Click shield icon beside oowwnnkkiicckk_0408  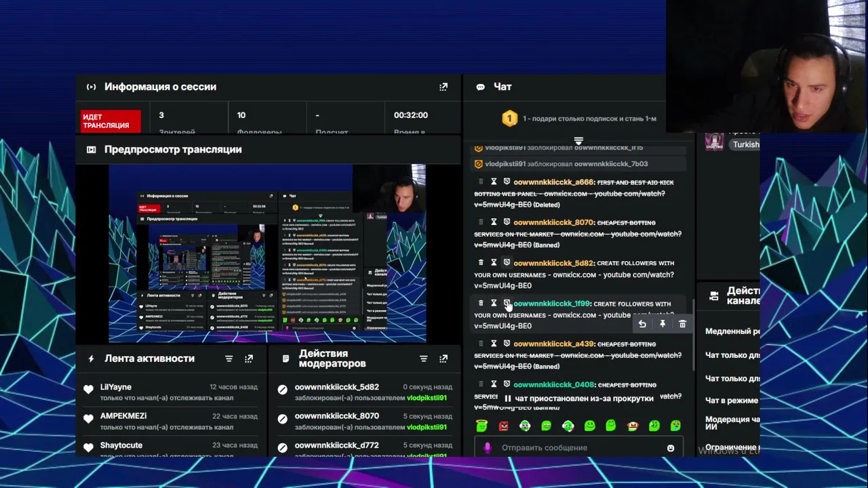point(507,384)
